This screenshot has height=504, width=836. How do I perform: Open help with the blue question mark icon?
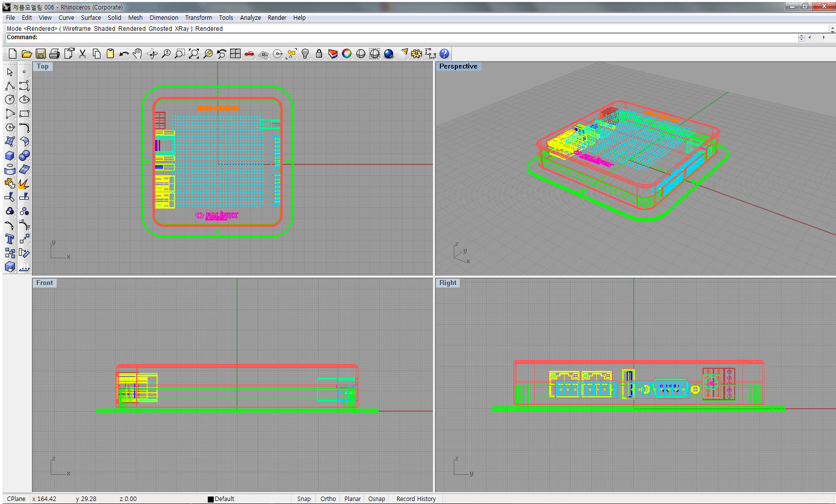tap(444, 54)
